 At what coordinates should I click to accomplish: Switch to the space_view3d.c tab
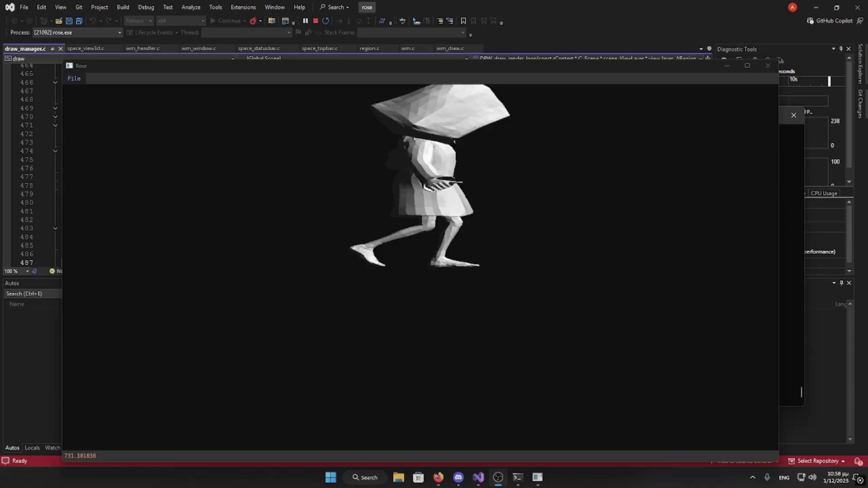[85, 48]
